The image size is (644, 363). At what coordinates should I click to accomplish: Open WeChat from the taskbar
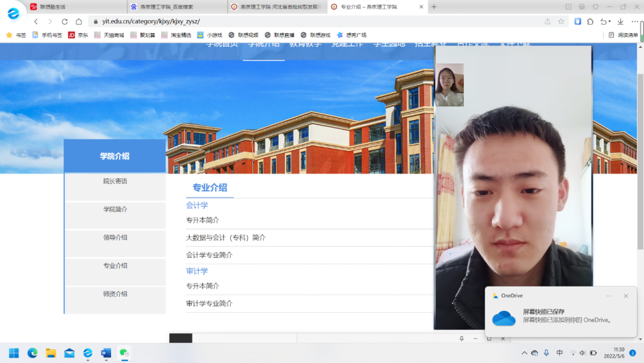[x=124, y=353]
